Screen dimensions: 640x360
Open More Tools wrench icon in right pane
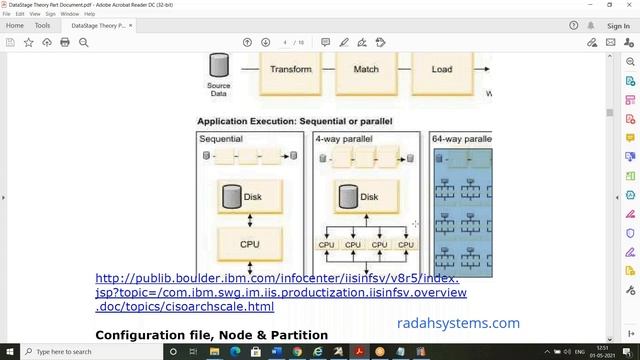pyautogui.click(x=630, y=290)
